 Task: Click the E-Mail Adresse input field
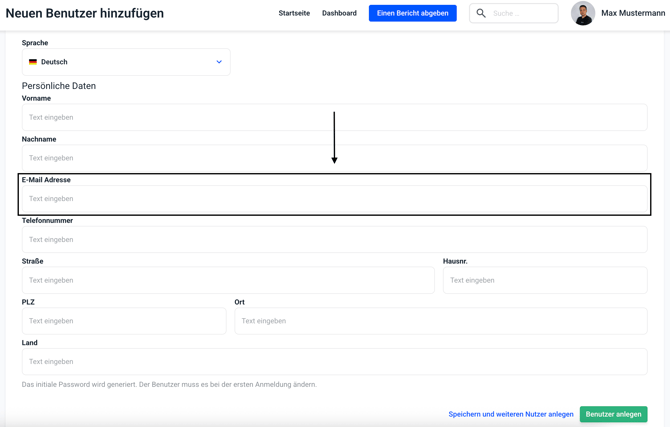tap(334, 199)
